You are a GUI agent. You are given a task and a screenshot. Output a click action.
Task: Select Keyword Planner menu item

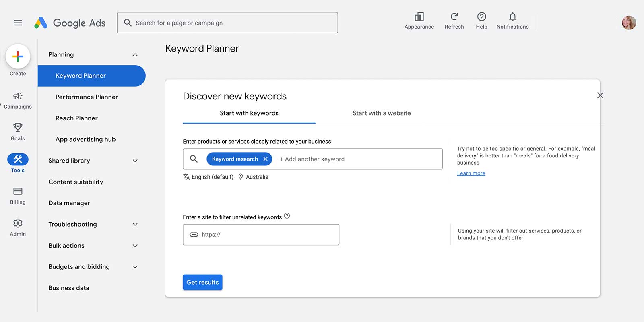click(x=91, y=76)
